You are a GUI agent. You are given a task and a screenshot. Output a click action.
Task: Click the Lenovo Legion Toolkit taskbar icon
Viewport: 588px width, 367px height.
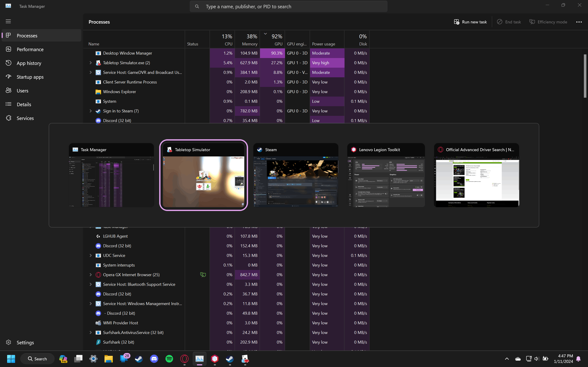tap(215, 359)
